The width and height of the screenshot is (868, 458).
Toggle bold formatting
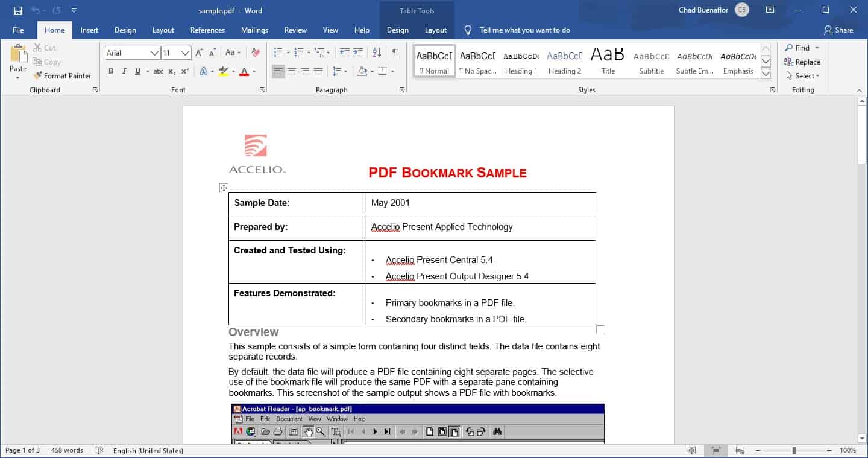click(111, 71)
